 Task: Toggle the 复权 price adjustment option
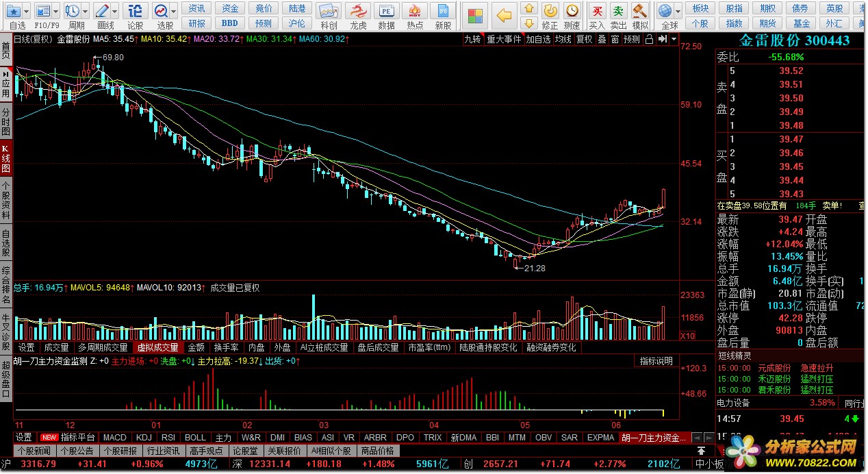coord(584,40)
